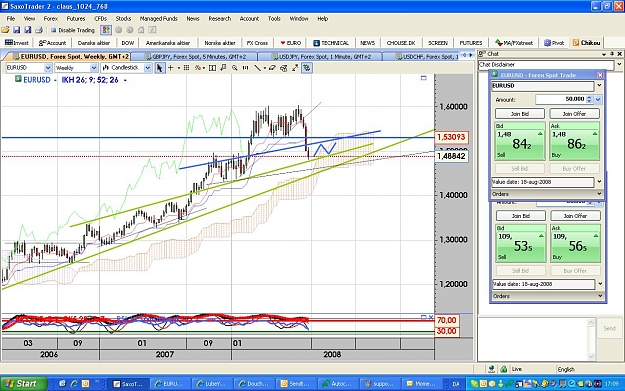Click the Start button on taskbar
The width and height of the screenshot is (625, 391).
point(24,383)
